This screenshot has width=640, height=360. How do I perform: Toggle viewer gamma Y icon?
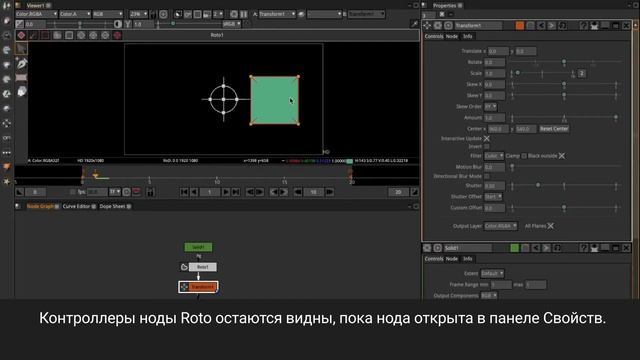127,24
